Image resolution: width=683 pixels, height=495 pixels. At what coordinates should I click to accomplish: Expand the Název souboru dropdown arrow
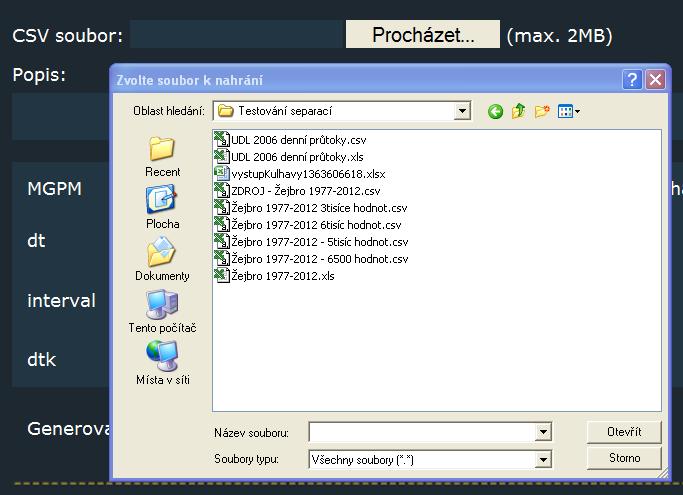(543, 432)
